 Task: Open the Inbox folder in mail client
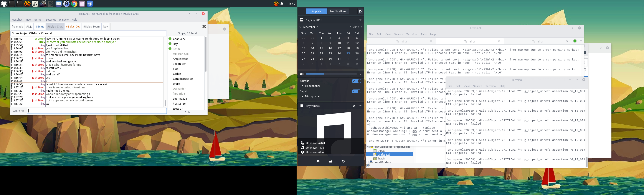pos(381,151)
